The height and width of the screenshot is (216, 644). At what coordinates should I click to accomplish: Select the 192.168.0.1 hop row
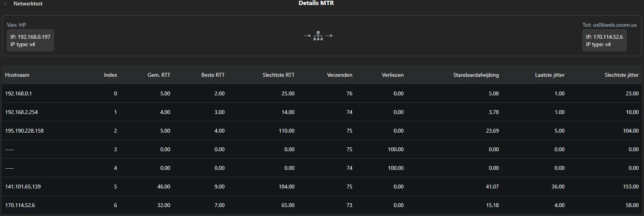(322, 93)
